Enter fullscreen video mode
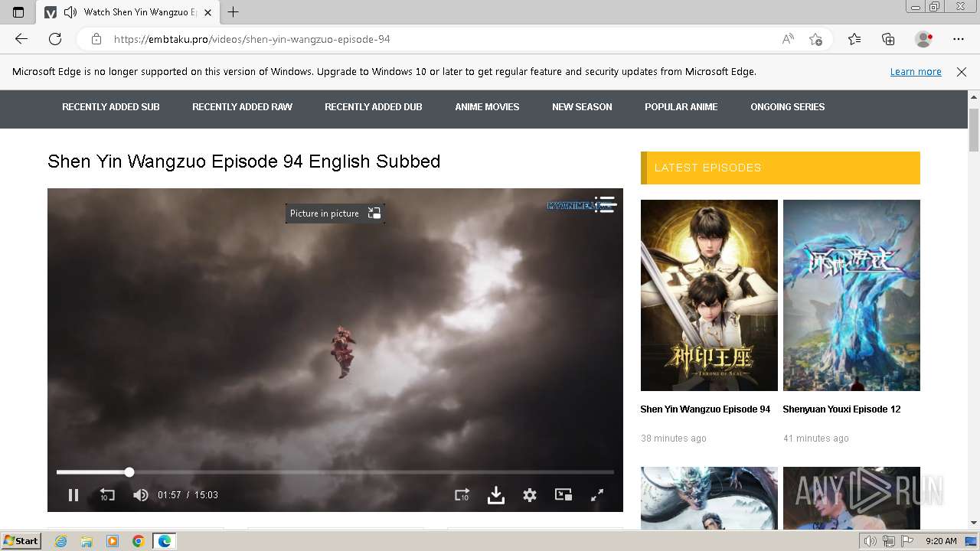 [597, 495]
